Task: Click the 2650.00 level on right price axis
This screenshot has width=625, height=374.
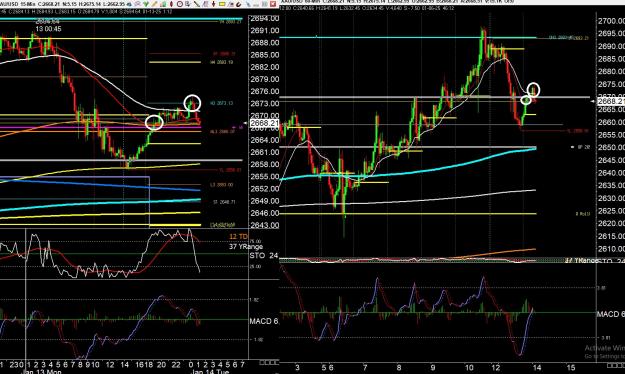Action: click(611, 148)
